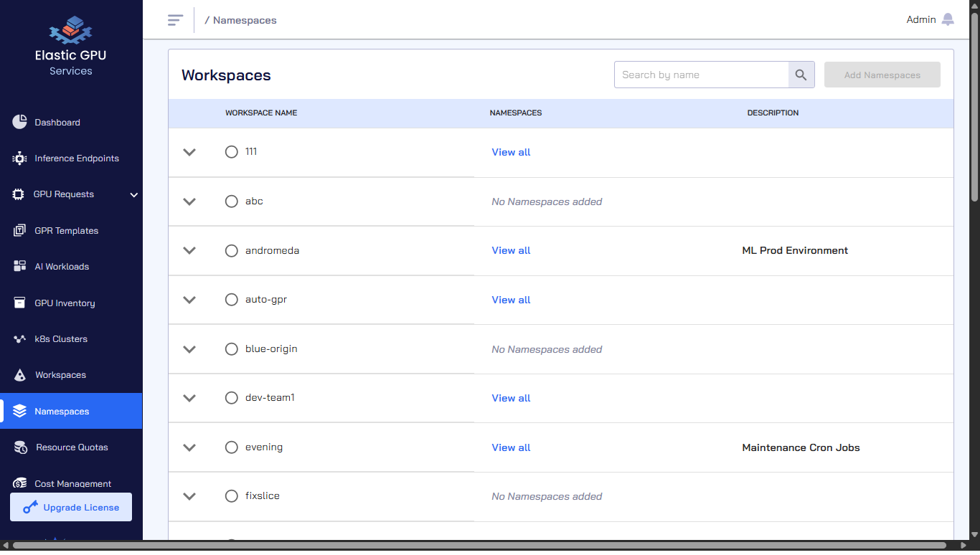Click View all for evening

(x=511, y=447)
